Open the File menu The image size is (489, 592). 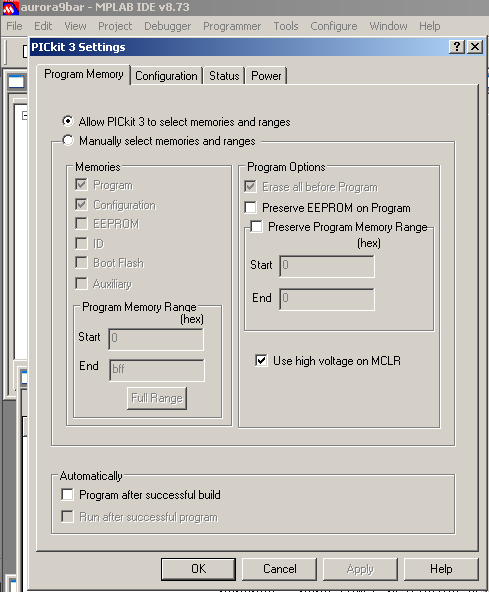14,26
